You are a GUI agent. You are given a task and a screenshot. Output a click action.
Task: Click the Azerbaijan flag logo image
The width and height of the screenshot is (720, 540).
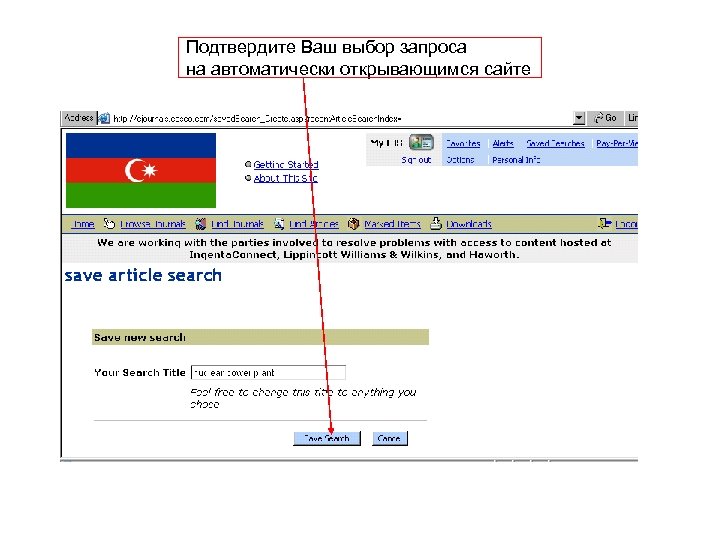[x=141, y=170]
